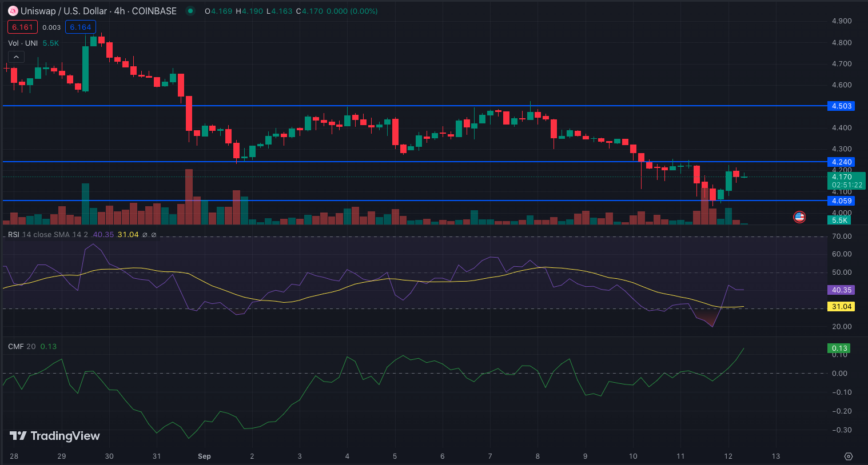Click purple 40.35 RSI axis label
This screenshot has width=868, height=465.
point(841,290)
